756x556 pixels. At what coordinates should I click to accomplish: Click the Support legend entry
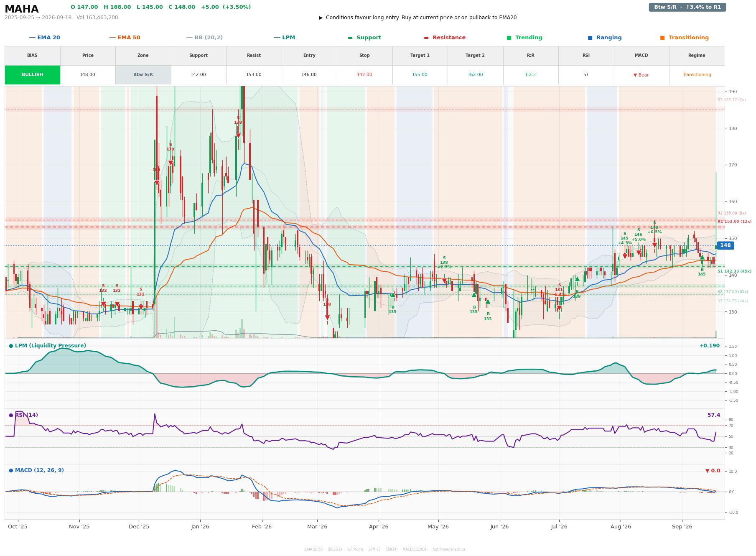pyautogui.click(x=364, y=38)
